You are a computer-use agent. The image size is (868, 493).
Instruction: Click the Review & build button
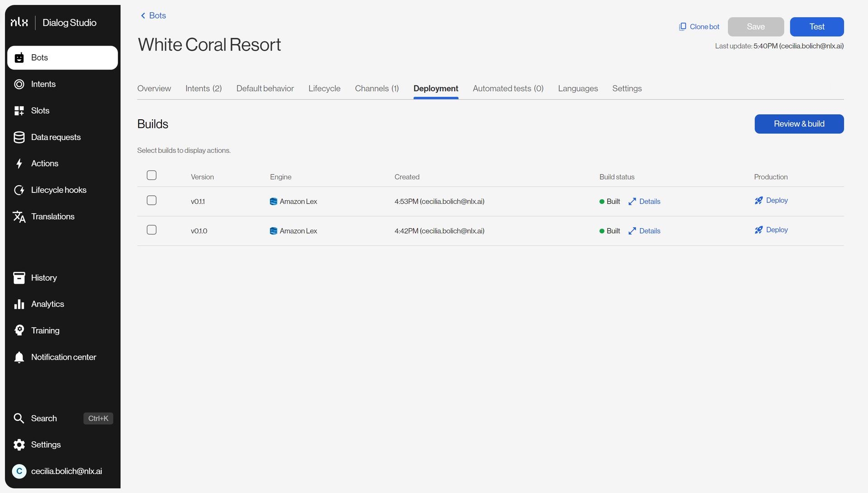point(799,124)
